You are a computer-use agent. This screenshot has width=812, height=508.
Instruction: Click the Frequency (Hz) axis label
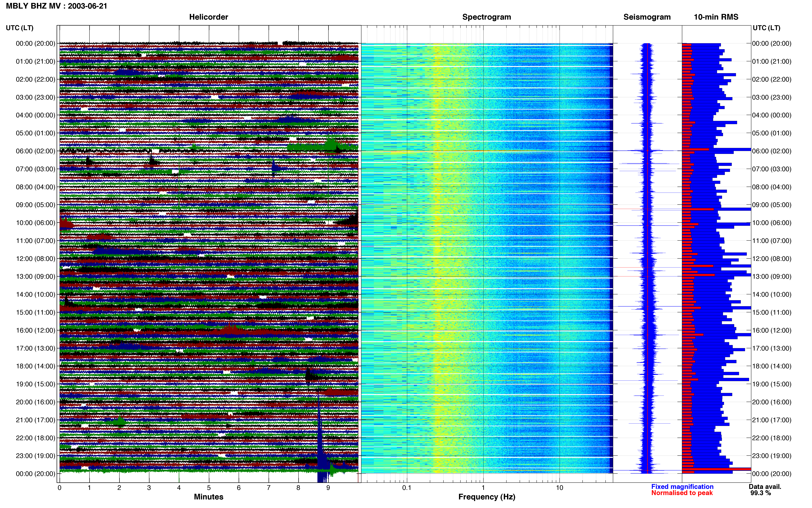point(487,497)
